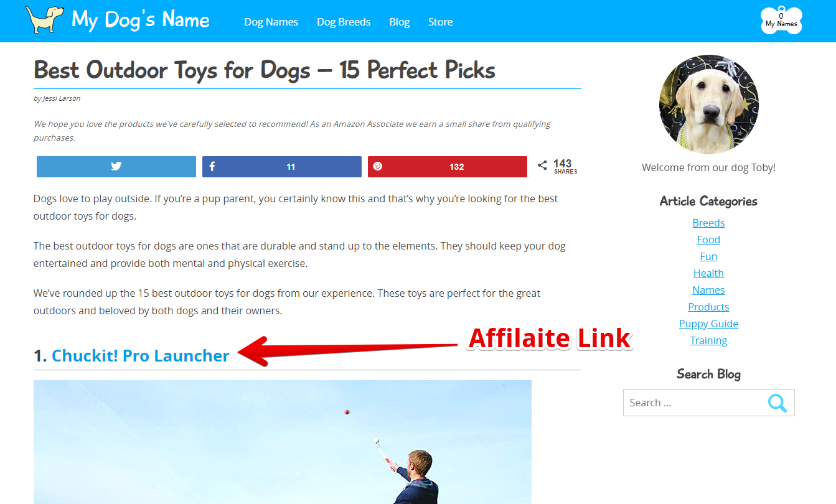Open the Dog Breeds menu
836x504 pixels.
344,22
